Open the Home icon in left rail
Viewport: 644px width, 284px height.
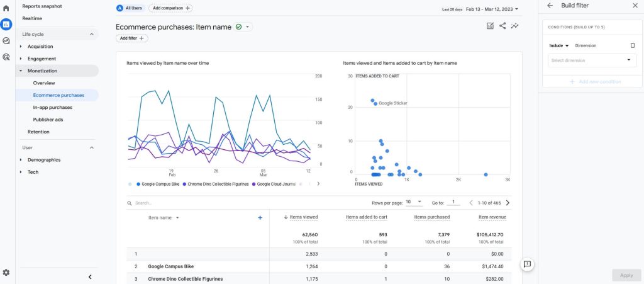pyautogui.click(x=6, y=8)
